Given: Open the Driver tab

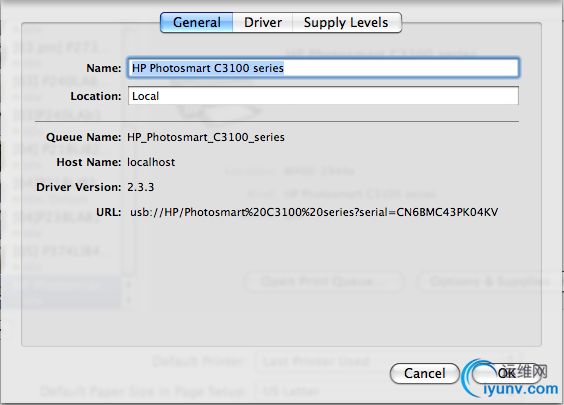Looking at the screenshot, I should [x=263, y=22].
